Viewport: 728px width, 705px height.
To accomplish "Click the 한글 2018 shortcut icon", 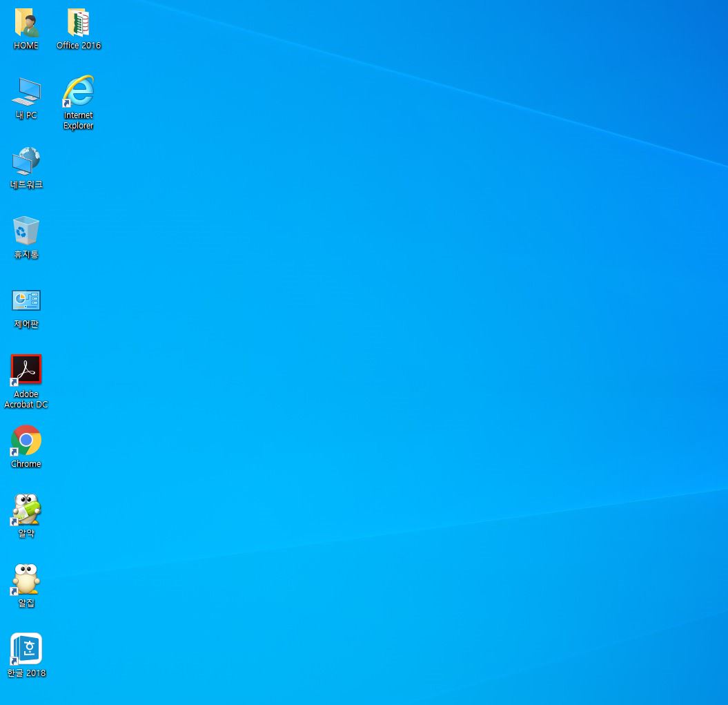I will pos(26,649).
